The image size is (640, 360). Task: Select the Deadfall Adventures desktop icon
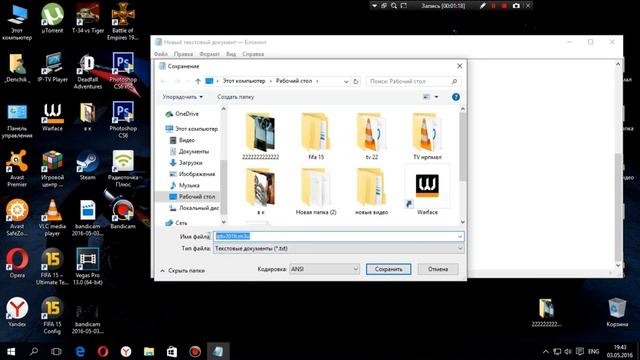pos(88,71)
